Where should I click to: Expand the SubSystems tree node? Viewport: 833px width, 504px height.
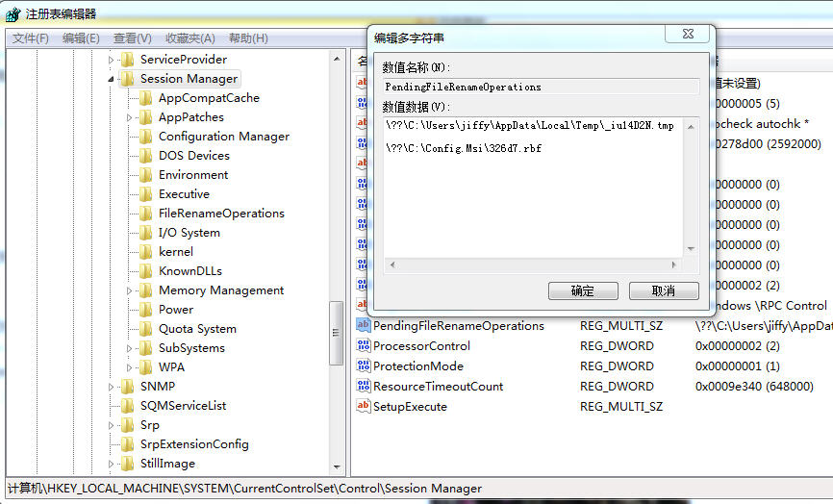pos(129,348)
